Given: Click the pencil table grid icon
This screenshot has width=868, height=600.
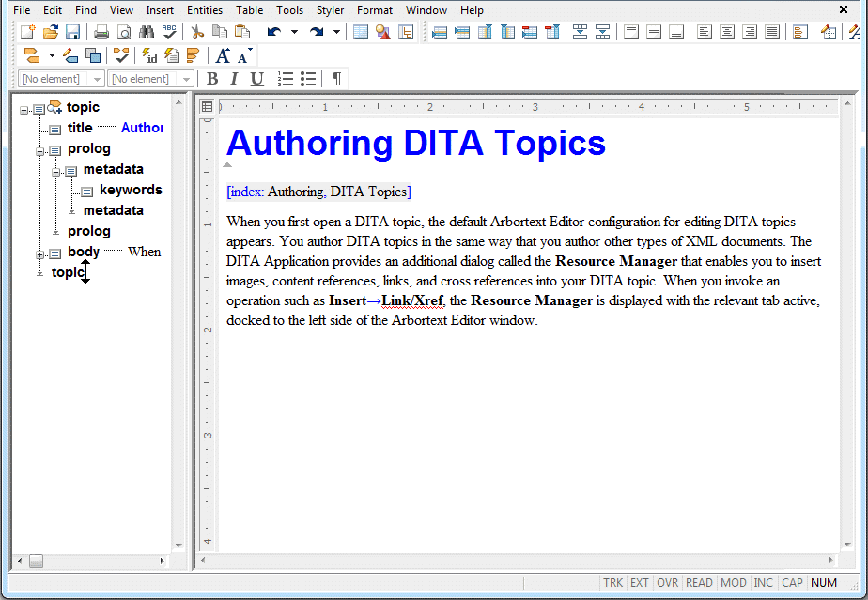Looking at the screenshot, I should [829, 32].
